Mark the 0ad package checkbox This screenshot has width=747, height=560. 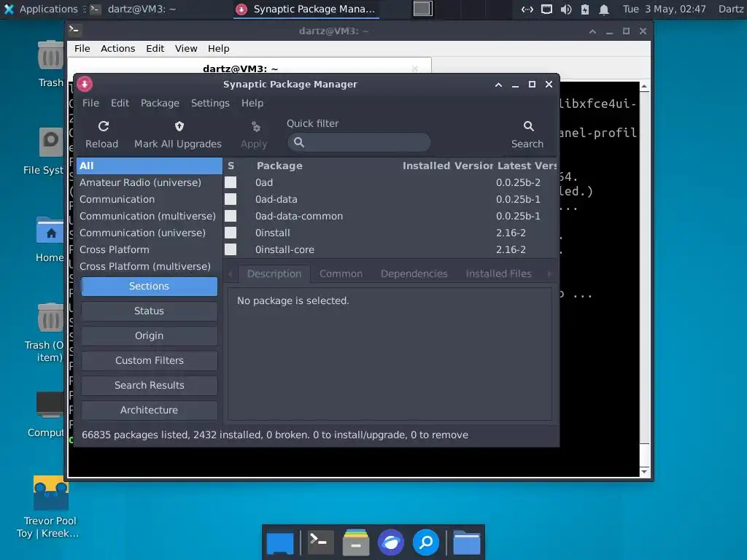coord(231,182)
